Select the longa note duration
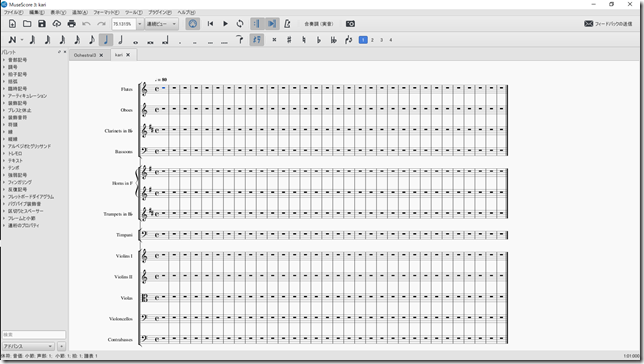Screen dimensions: 644x364 tap(165, 40)
